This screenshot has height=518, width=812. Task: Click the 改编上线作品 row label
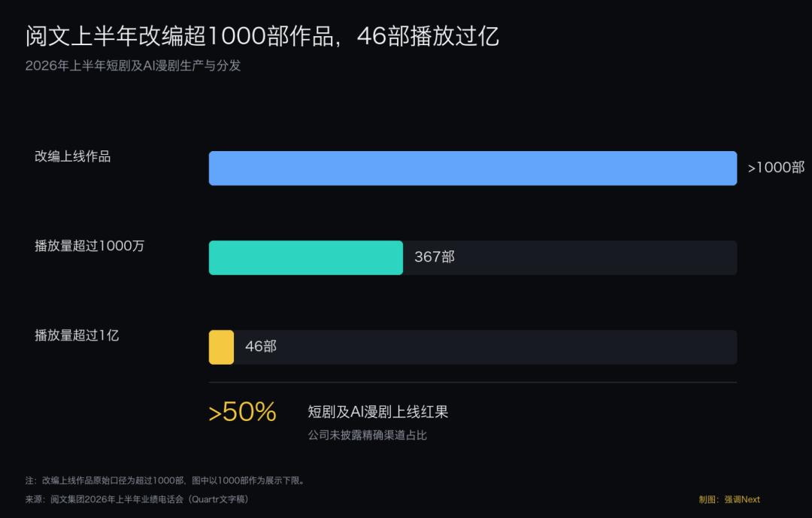72,156
